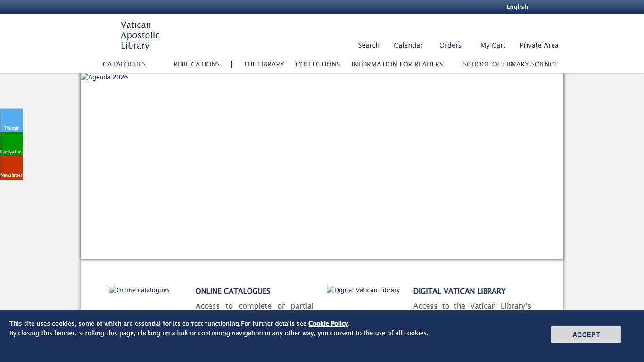The width and height of the screenshot is (644, 362).
Task: Open the Calendar link
Action: coord(408,45)
